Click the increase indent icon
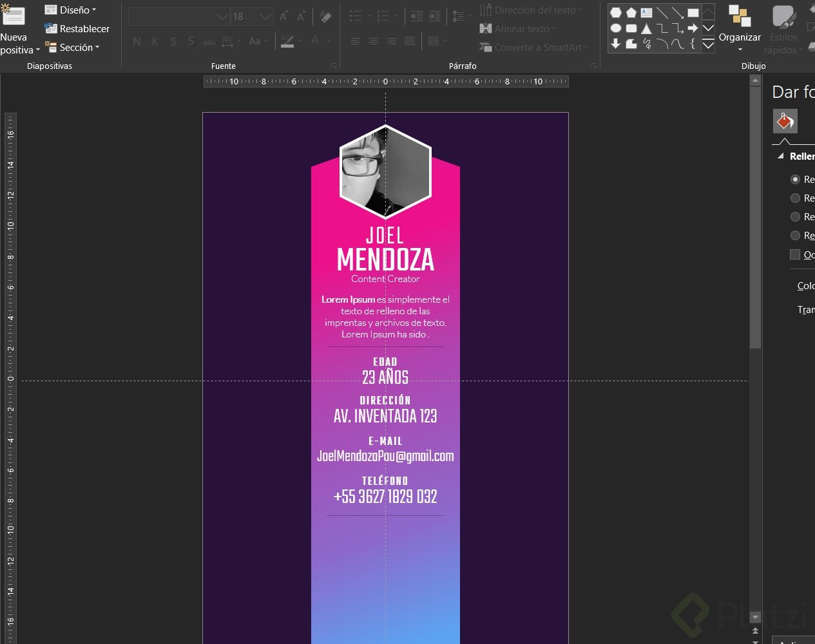 [435, 16]
